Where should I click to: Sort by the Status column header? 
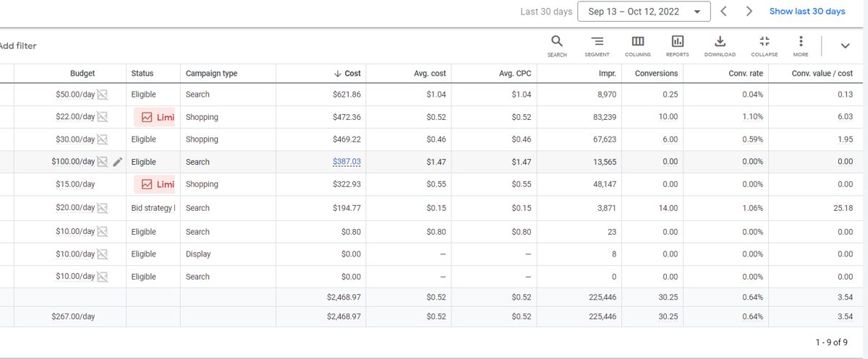142,74
